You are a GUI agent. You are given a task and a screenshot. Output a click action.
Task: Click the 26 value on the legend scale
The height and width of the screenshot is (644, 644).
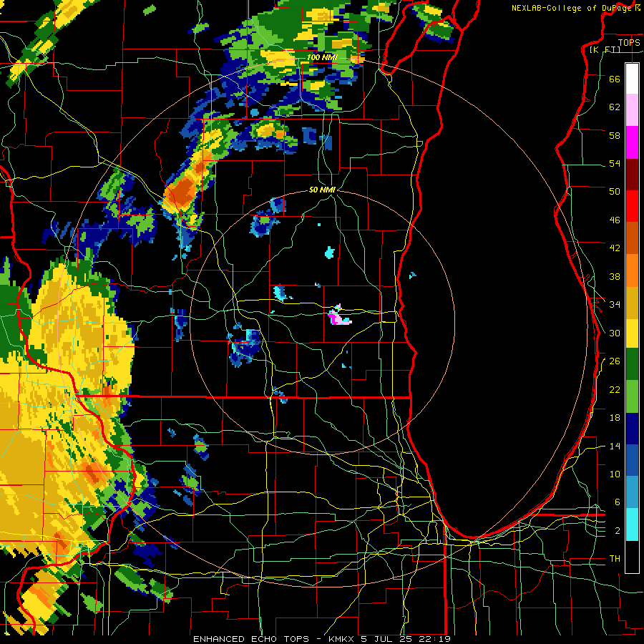615,361
